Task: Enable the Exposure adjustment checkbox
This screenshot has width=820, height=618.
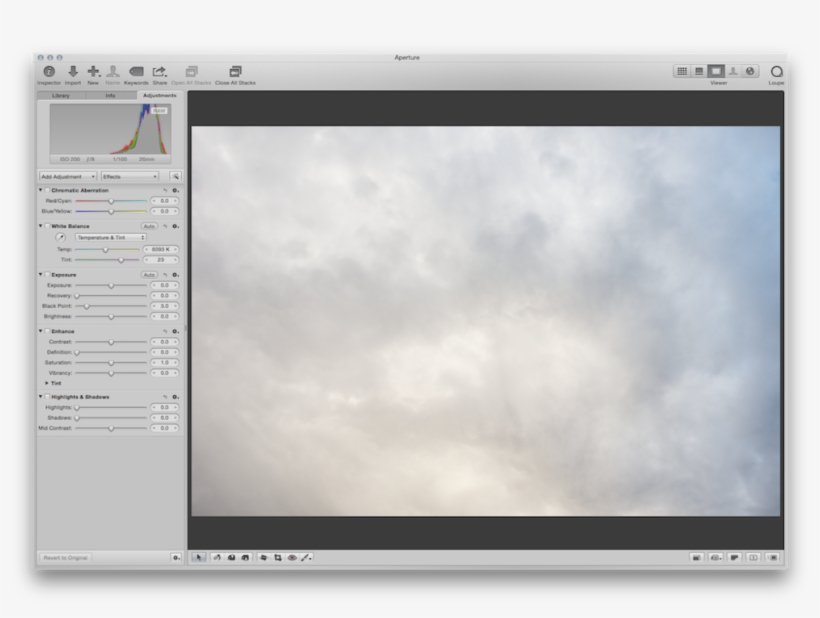Action: [46, 273]
